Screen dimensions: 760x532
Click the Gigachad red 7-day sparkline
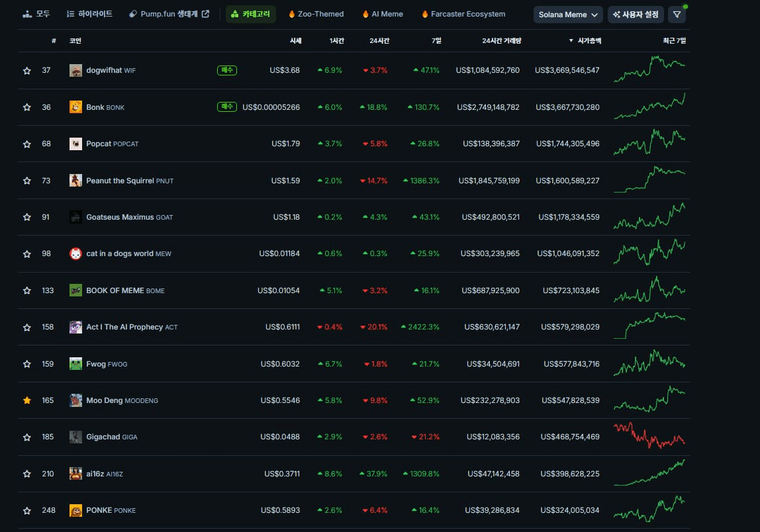(x=649, y=435)
